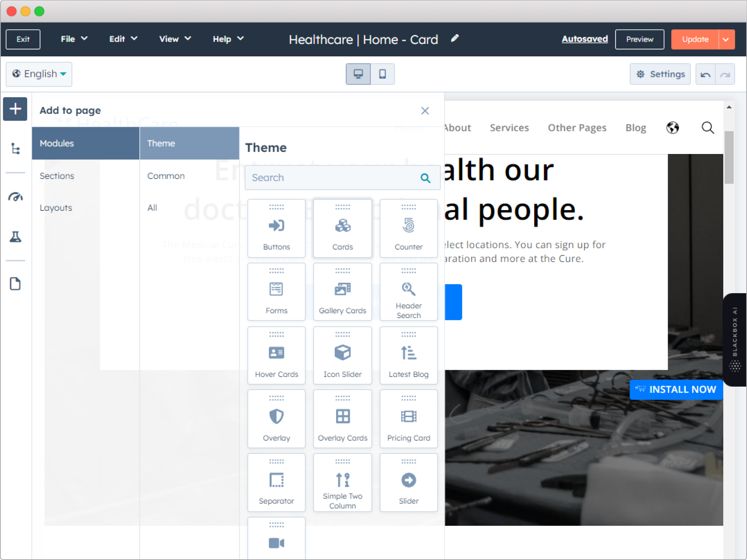Click the plus Add to page icon
Viewport: 747px width, 560px height.
point(15,109)
